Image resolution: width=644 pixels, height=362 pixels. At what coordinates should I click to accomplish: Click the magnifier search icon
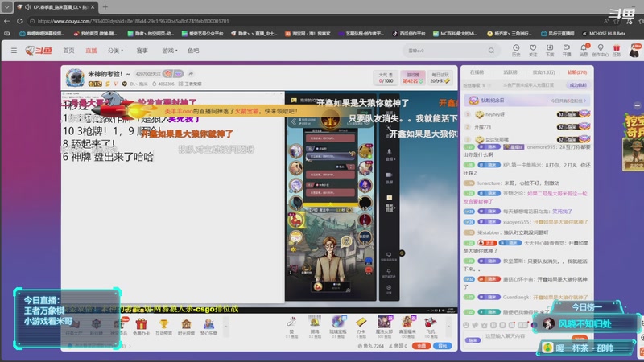point(491,51)
